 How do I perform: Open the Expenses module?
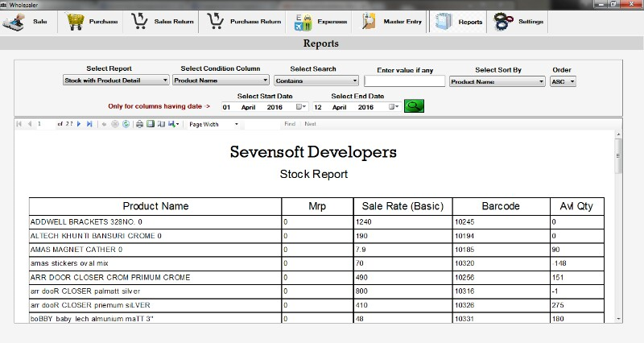click(x=320, y=22)
